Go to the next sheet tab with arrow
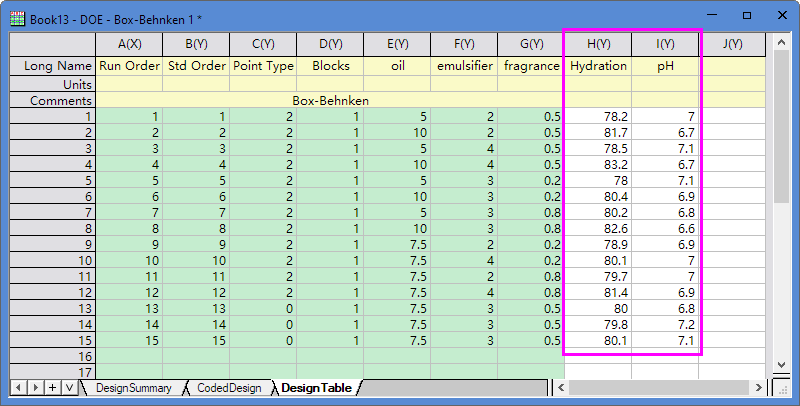The height and width of the screenshot is (406, 800). coord(36,388)
